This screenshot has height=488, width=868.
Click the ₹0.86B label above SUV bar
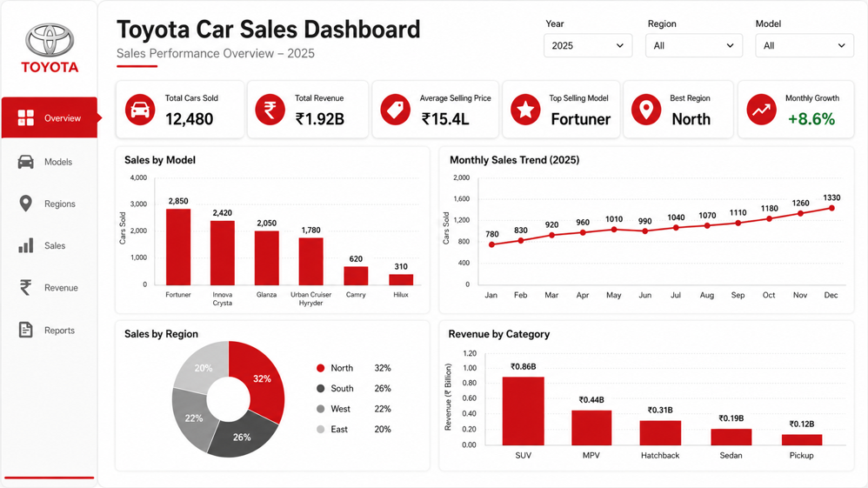523,367
